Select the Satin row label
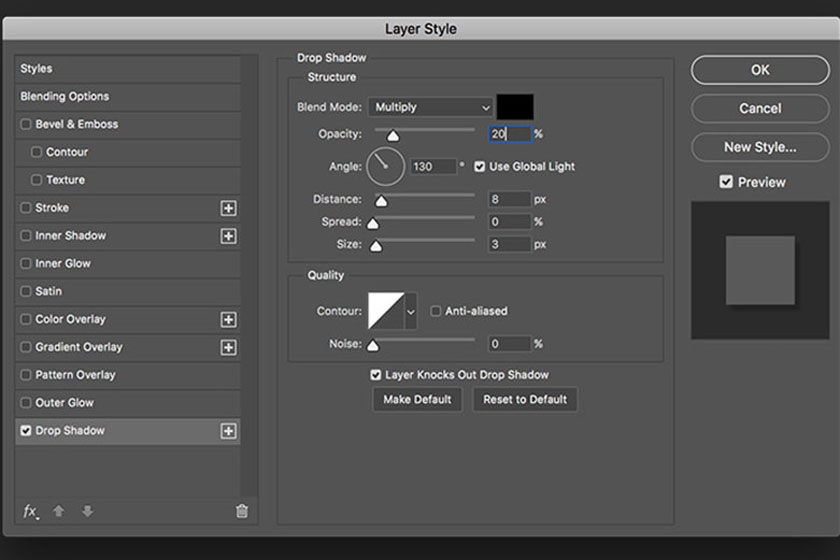Image resolution: width=840 pixels, height=560 pixels. [48, 292]
